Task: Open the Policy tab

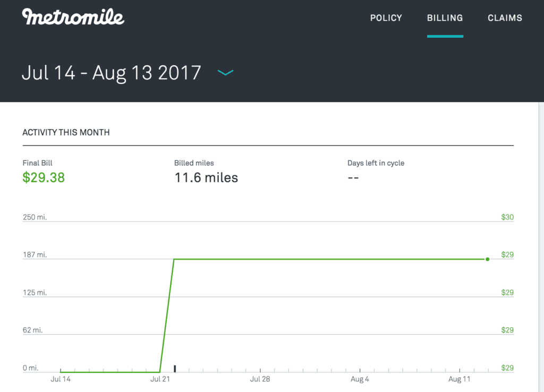Action: point(386,18)
